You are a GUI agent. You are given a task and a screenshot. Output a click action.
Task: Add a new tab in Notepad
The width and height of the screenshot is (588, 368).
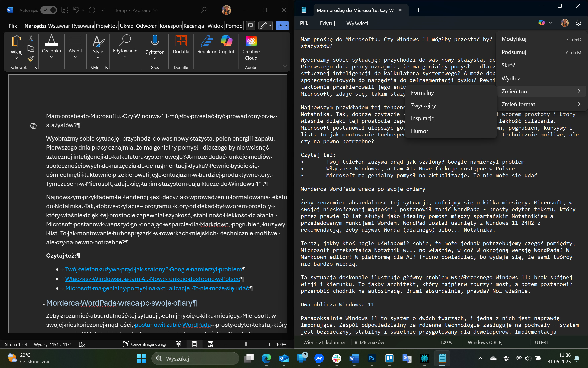coord(418,10)
